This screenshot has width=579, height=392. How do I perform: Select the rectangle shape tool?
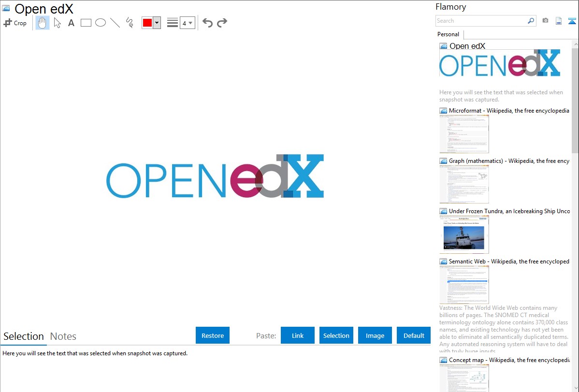86,23
